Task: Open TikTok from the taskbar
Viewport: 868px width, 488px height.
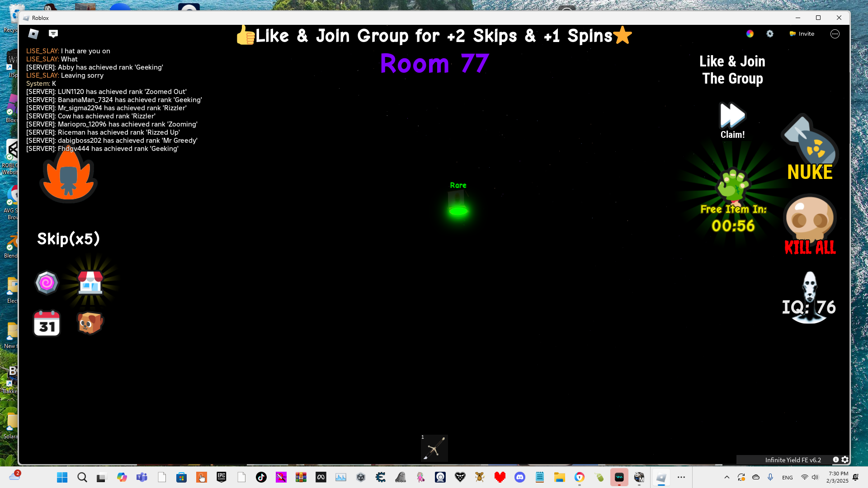Action: [x=261, y=477]
